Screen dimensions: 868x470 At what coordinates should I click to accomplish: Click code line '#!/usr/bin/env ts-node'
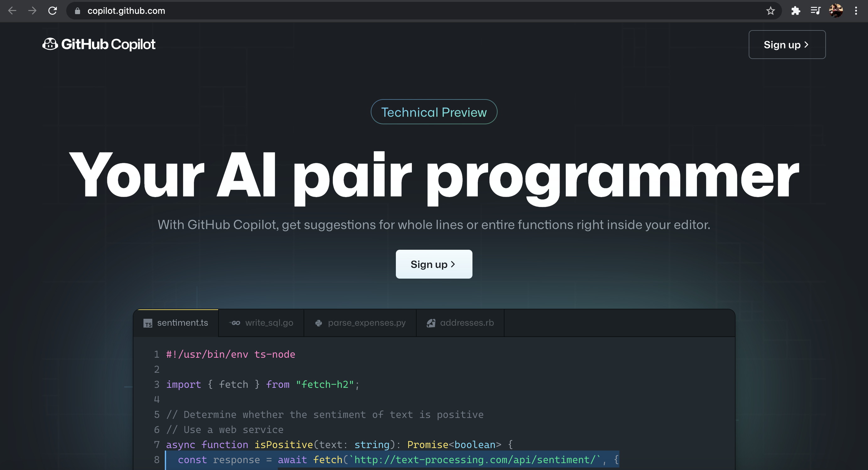click(x=230, y=354)
